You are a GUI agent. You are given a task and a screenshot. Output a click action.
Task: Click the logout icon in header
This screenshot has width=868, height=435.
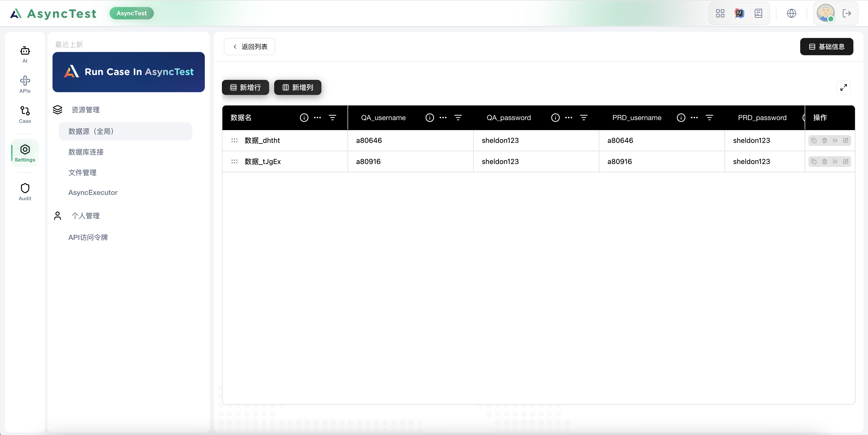(x=847, y=14)
